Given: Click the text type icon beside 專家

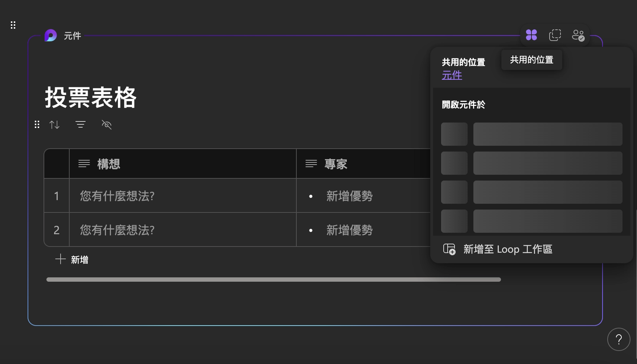Looking at the screenshot, I should [x=311, y=164].
